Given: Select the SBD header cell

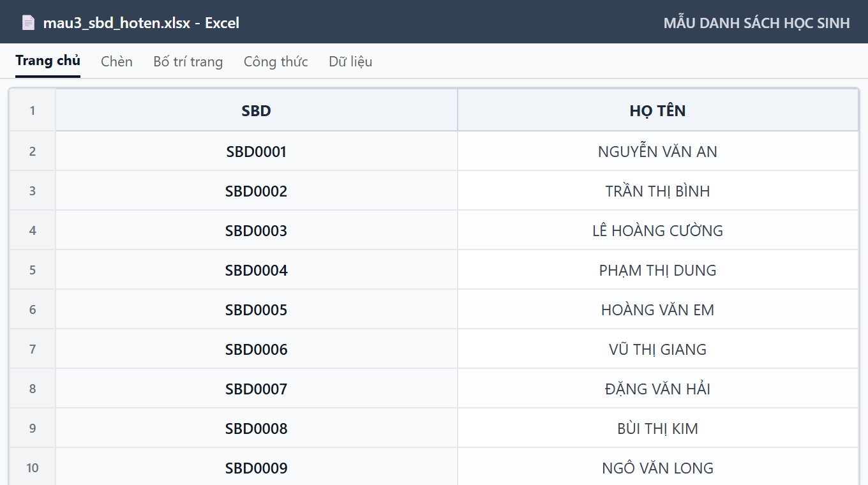Looking at the screenshot, I should pos(257,110).
